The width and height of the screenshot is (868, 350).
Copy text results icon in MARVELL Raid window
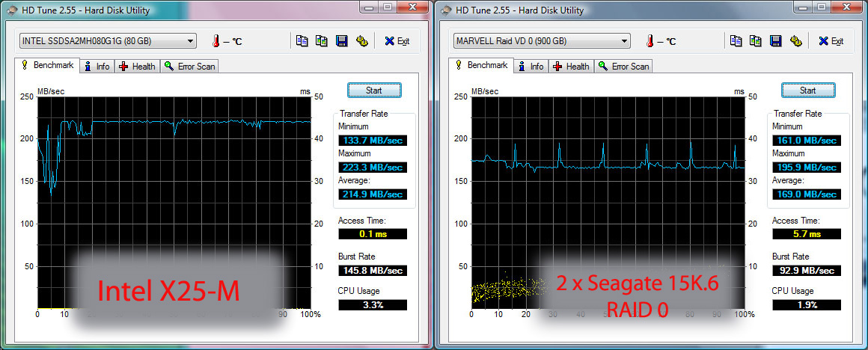(x=736, y=41)
